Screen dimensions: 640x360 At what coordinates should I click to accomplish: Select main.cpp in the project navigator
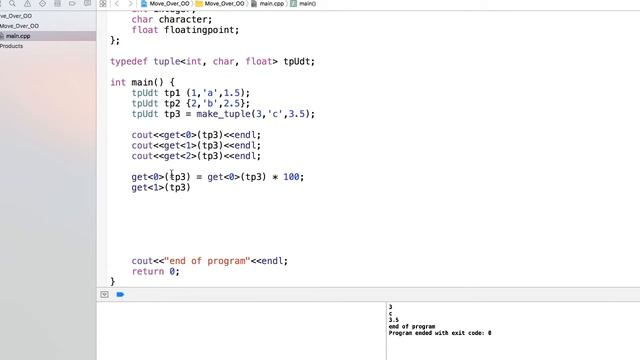pyautogui.click(x=48, y=36)
